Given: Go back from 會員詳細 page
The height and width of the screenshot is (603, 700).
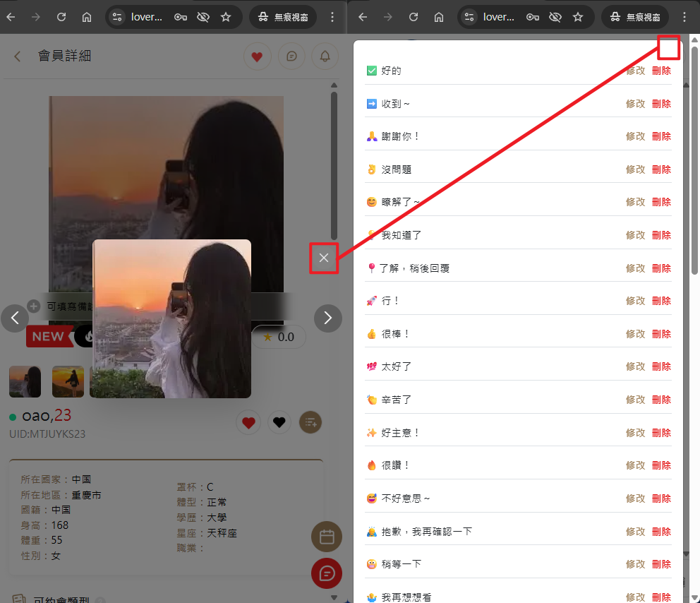Looking at the screenshot, I should tap(18, 56).
